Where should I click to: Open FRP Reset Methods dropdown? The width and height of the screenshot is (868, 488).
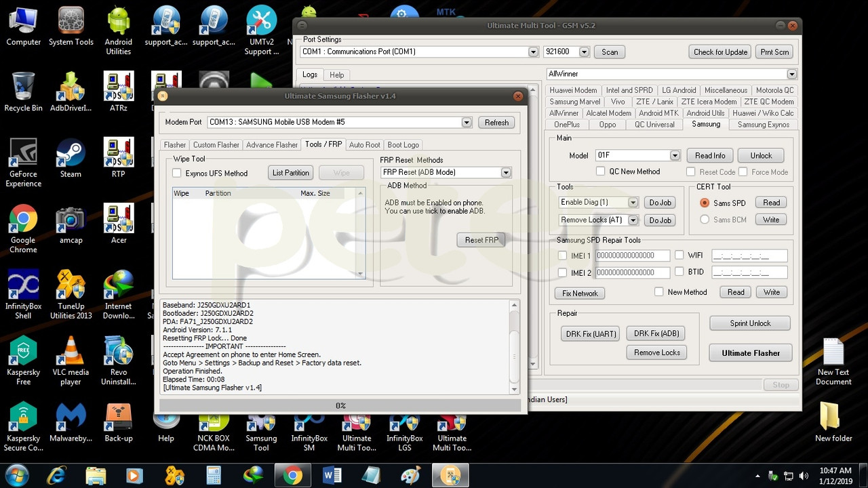(506, 173)
